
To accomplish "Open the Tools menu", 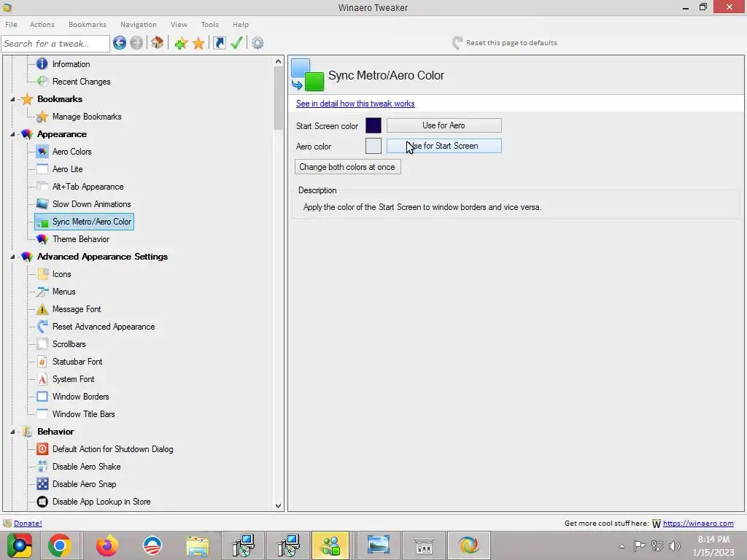I will [209, 24].
